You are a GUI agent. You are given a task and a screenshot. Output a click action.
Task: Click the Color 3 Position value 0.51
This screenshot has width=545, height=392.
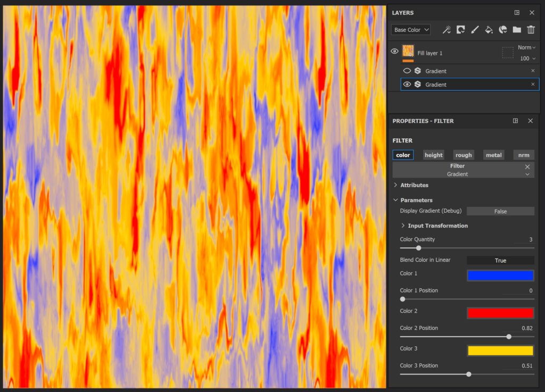[x=527, y=365]
